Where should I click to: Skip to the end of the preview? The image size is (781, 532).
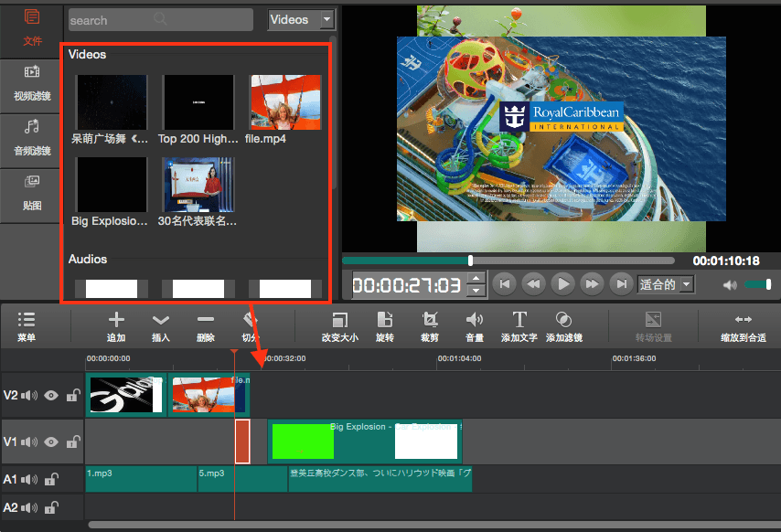(x=621, y=284)
